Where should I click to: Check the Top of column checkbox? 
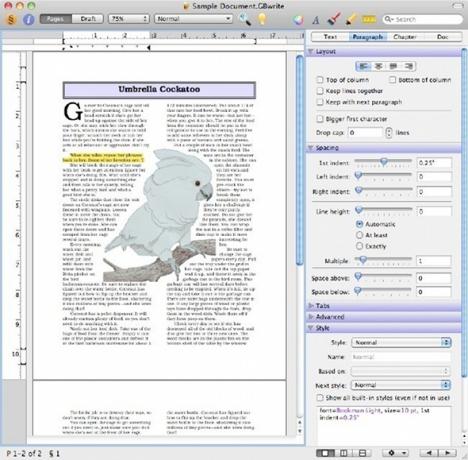pos(320,80)
